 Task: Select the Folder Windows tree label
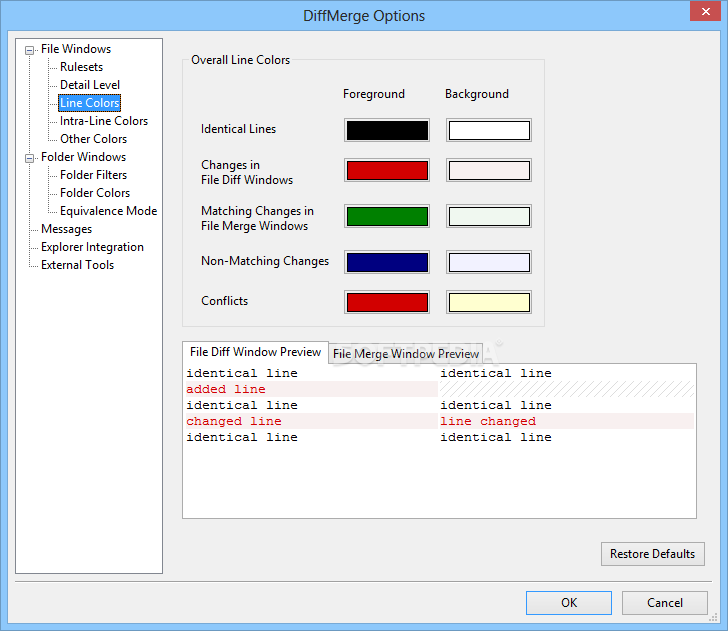tap(83, 157)
